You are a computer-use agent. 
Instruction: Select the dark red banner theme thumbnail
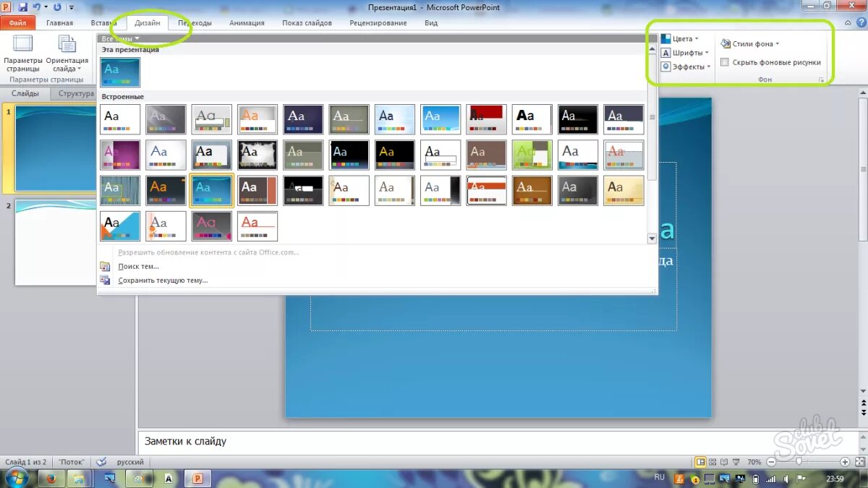(x=486, y=119)
